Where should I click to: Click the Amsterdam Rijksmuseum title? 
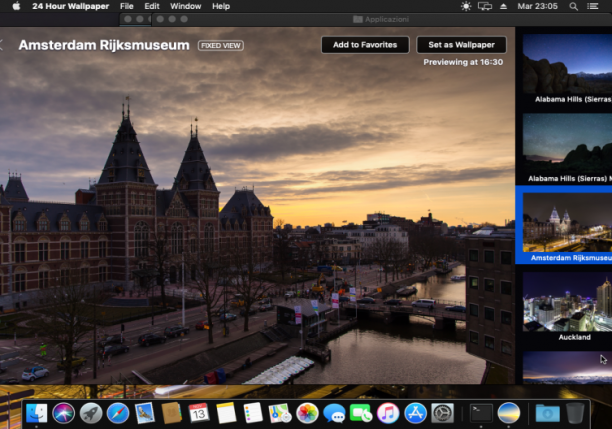tap(104, 45)
